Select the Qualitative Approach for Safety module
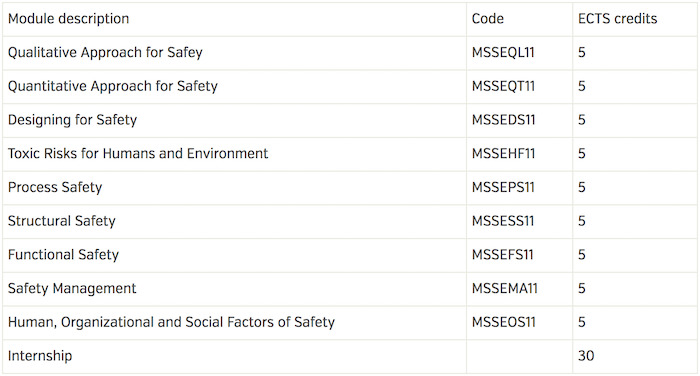700x376 pixels. click(x=105, y=53)
